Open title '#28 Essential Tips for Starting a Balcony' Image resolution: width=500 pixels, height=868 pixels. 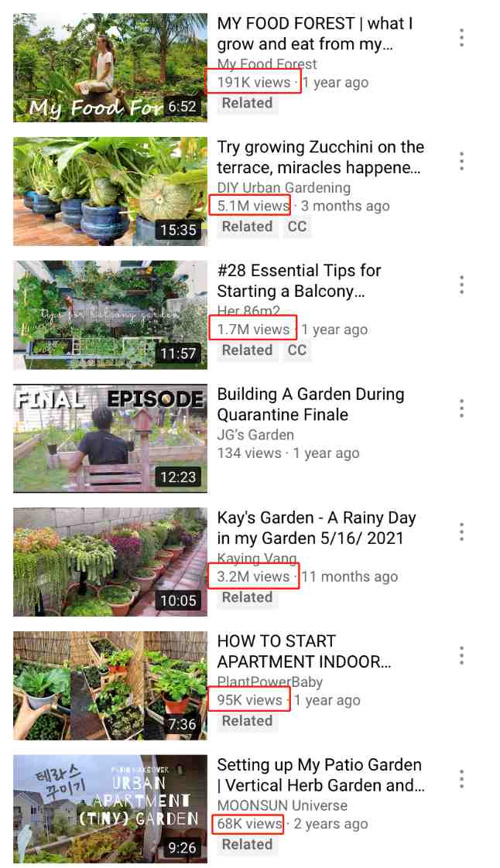click(299, 281)
